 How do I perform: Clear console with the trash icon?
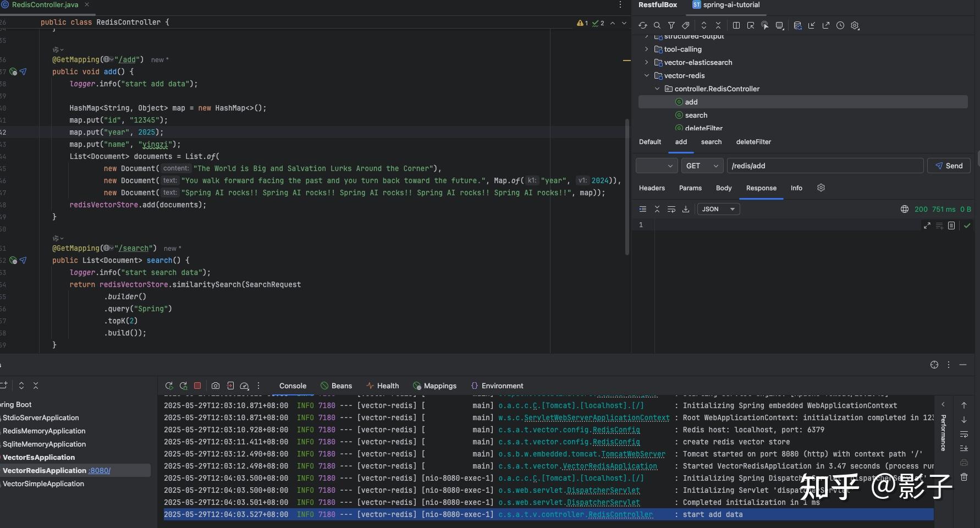[x=964, y=477]
